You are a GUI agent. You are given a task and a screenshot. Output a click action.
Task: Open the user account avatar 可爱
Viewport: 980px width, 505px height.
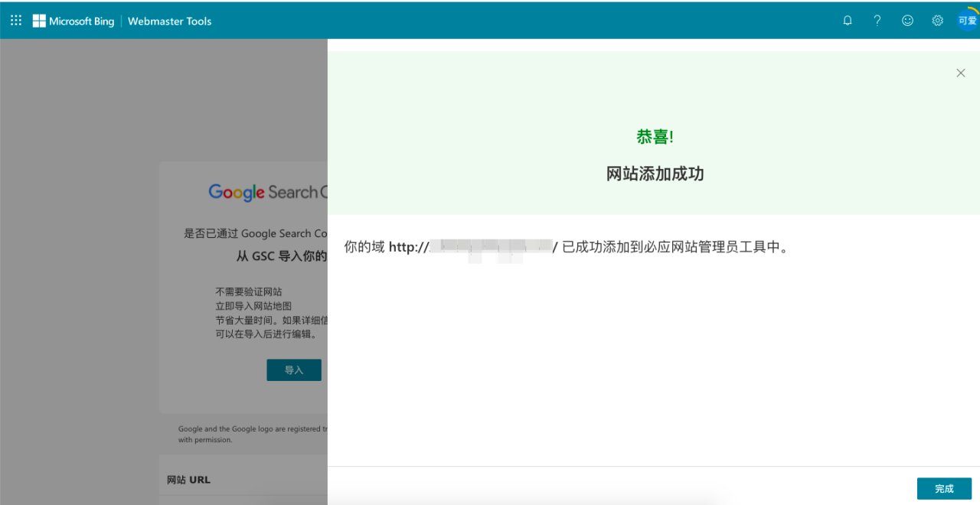[x=967, y=21]
